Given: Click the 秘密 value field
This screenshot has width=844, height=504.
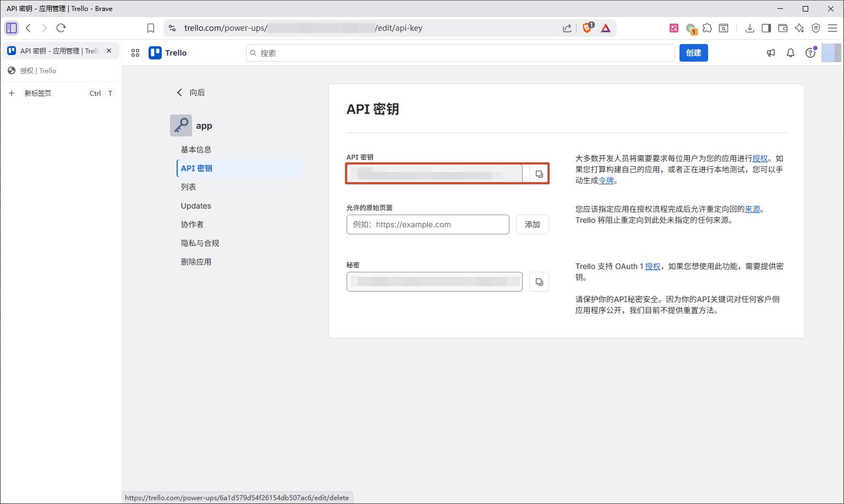Looking at the screenshot, I should point(434,282).
